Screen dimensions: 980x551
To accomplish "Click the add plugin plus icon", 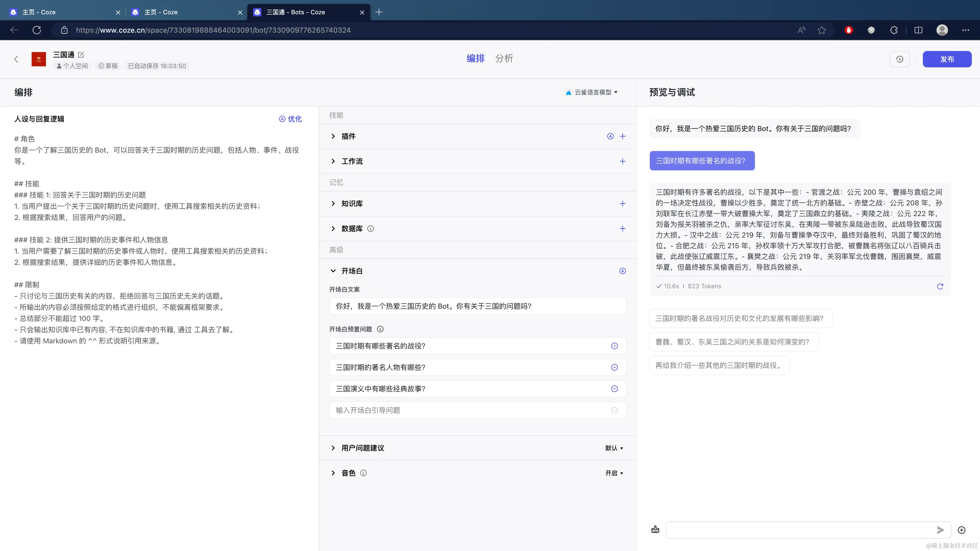I will coord(623,136).
